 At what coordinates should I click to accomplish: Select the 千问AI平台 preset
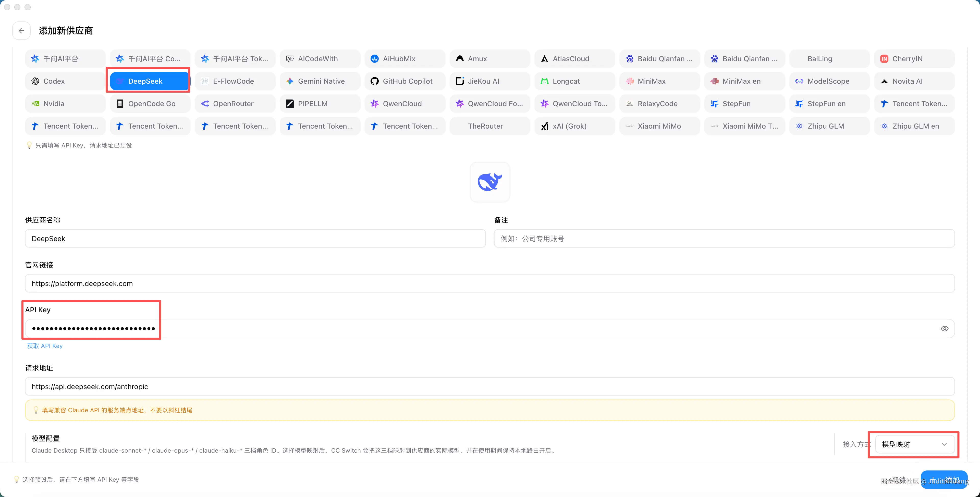point(65,59)
